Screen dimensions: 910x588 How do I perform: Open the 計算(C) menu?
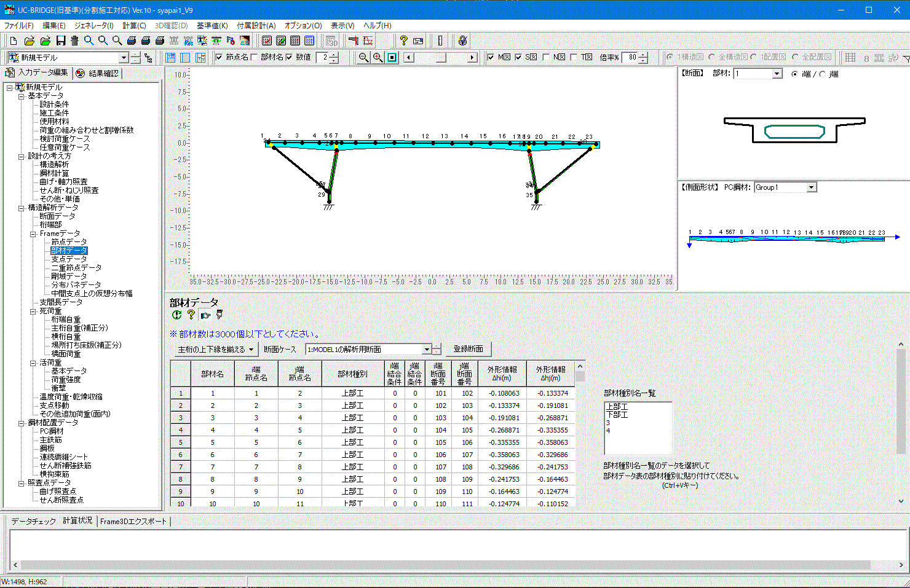[134, 25]
